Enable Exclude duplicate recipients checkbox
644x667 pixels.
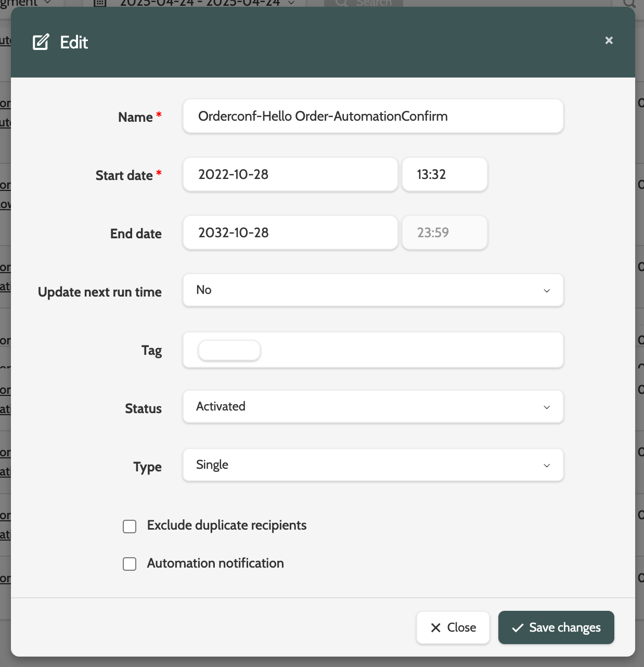pyautogui.click(x=130, y=527)
